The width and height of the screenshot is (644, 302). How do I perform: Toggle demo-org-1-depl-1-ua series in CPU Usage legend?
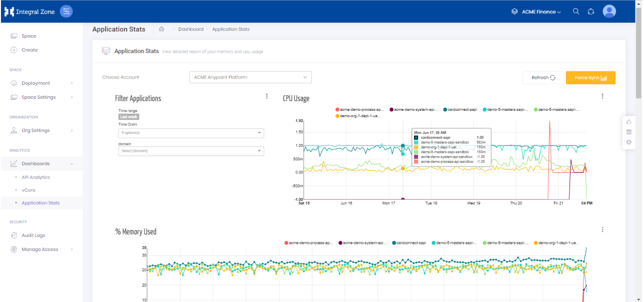pyautogui.click(x=359, y=116)
